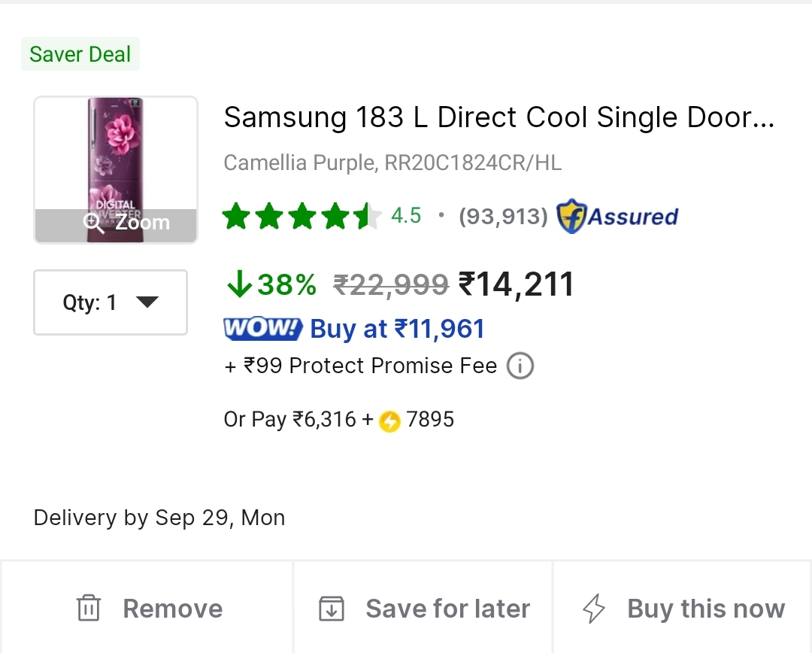812x653 pixels.
Task: Click the green discount down-arrow near 38%
Action: tap(239, 284)
